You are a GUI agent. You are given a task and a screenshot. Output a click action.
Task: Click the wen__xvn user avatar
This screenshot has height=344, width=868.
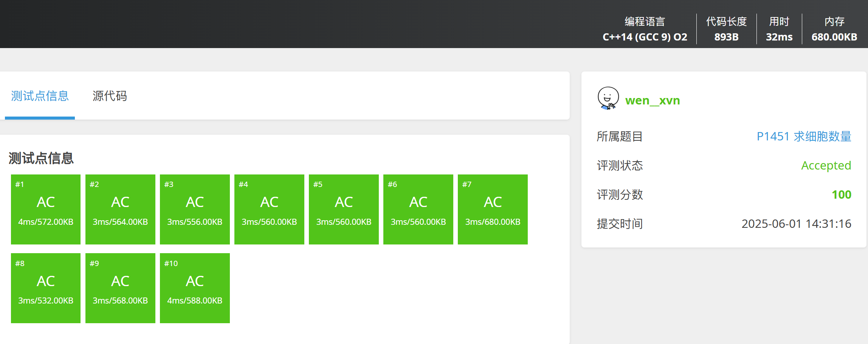[x=608, y=98]
